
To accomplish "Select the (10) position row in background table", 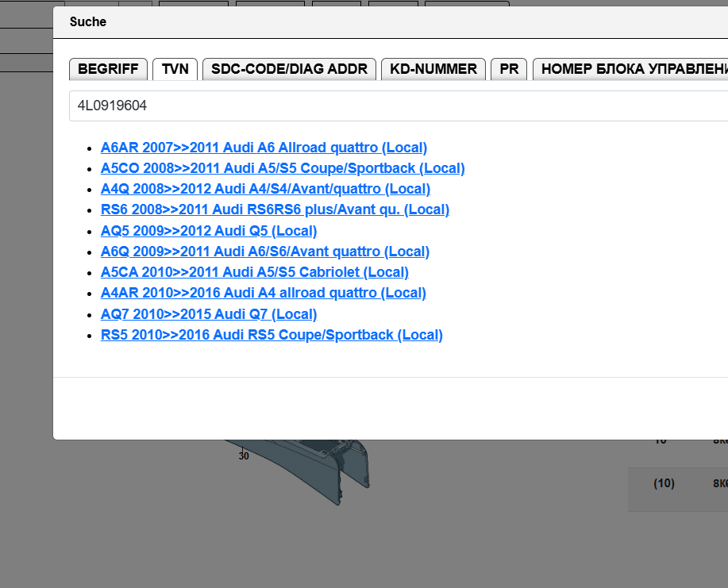I will click(678, 489).
